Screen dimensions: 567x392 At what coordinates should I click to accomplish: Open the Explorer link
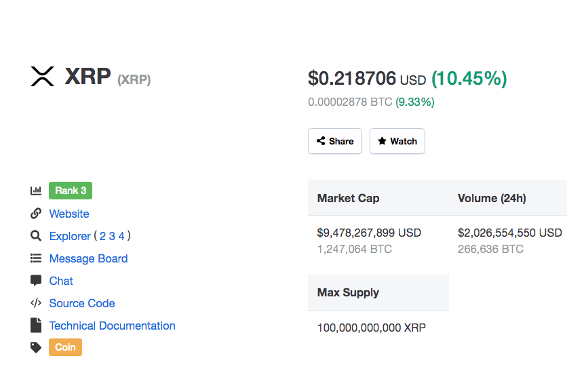pos(70,236)
